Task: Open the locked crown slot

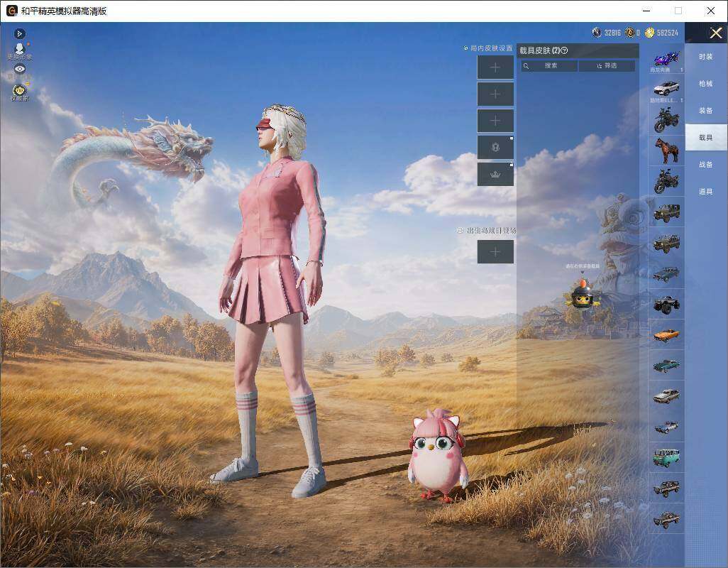Action: [495, 174]
